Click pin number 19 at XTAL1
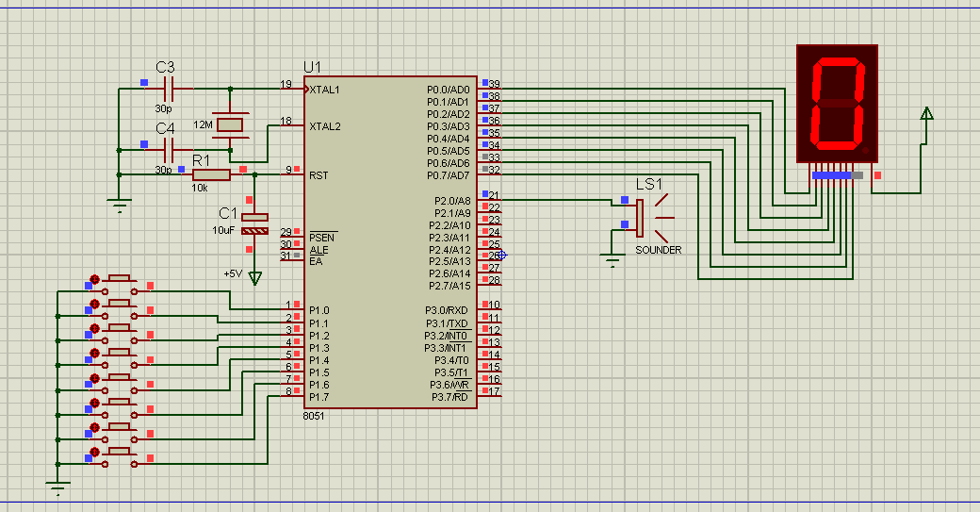 coord(286,84)
